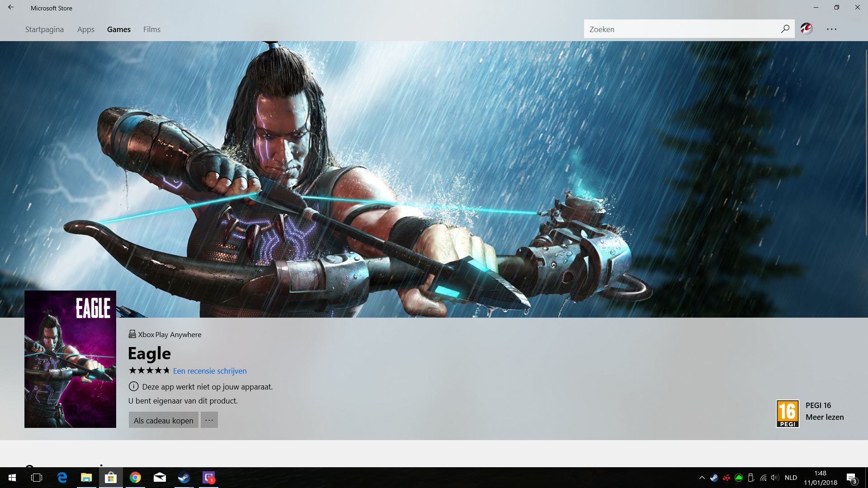Click the green tray icon
868x488 pixels.
pos(739,478)
